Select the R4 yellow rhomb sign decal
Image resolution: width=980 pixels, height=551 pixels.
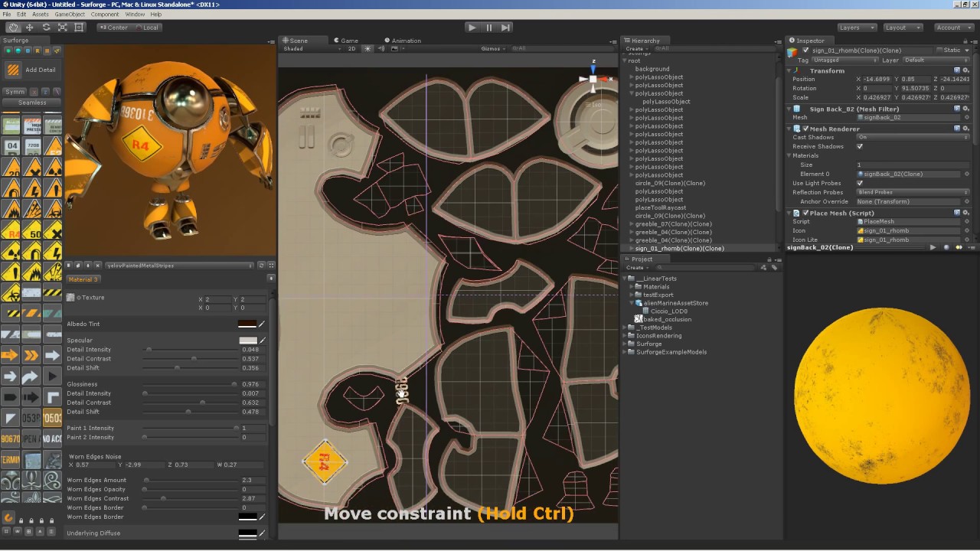coord(11,230)
